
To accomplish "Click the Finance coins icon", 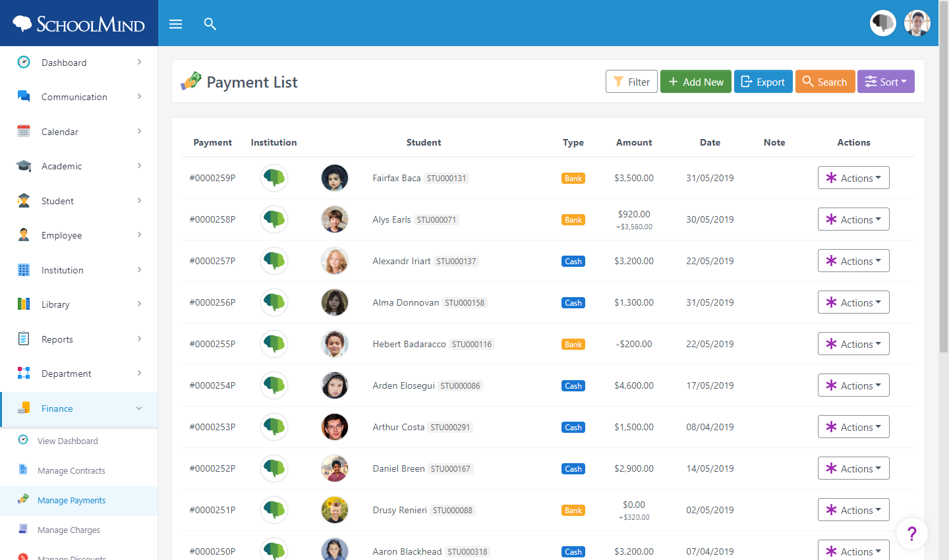I will [24, 408].
